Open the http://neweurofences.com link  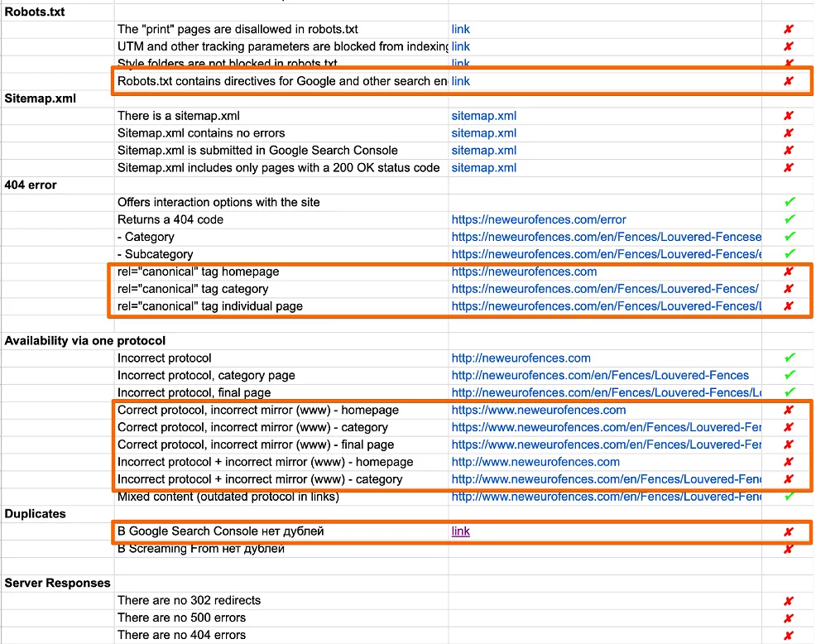coord(521,358)
